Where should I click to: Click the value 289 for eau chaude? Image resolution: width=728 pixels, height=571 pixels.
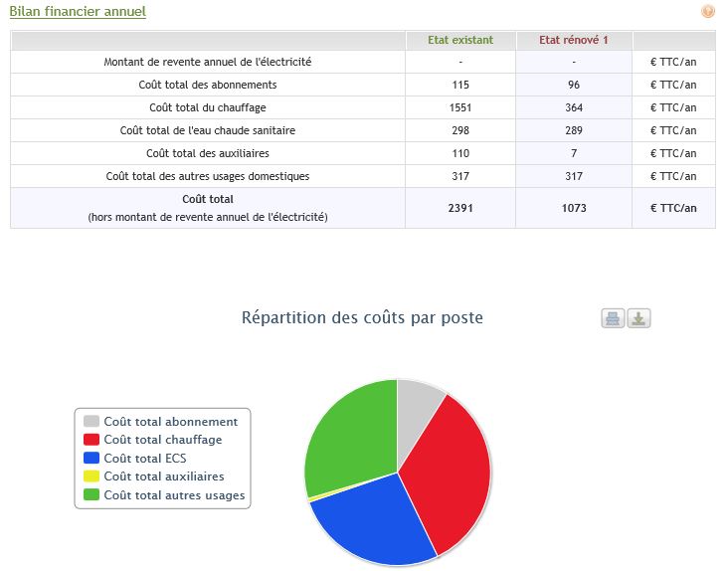[574, 130]
